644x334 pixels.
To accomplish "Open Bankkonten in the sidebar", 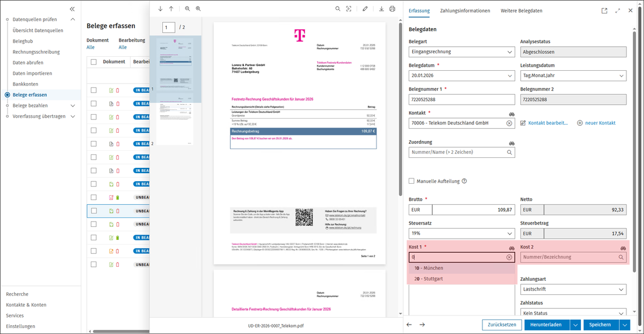I will point(25,84).
